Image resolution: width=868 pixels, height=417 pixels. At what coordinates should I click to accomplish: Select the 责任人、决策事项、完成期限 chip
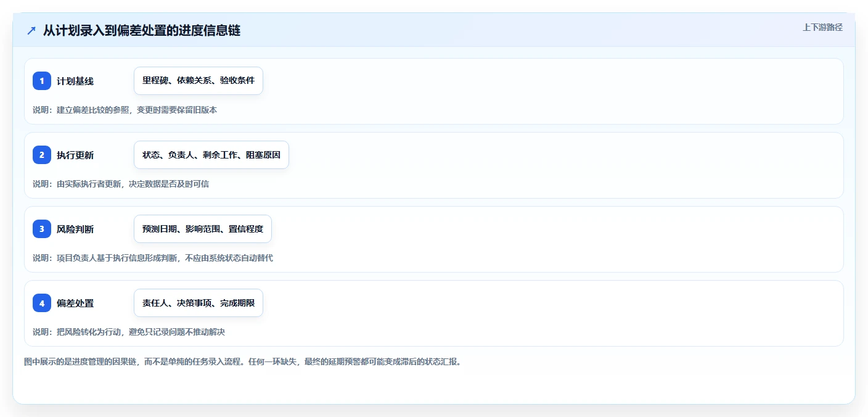point(199,303)
